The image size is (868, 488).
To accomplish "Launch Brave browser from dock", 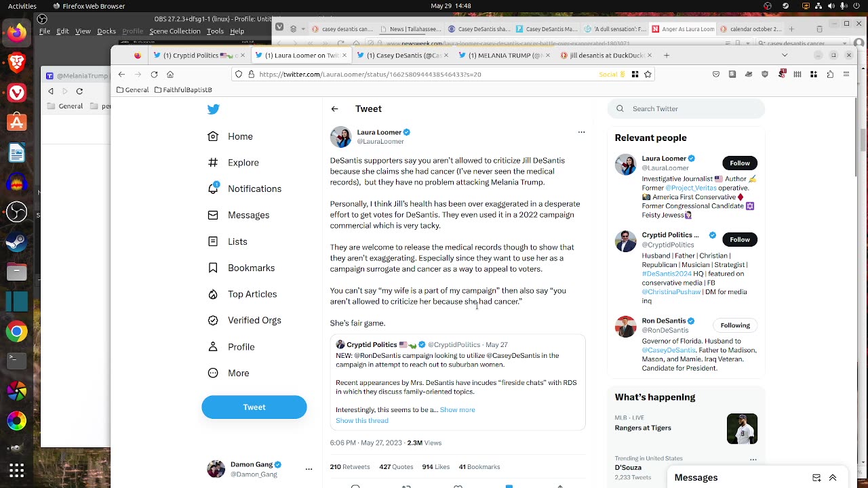I will click(x=17, y=62).
